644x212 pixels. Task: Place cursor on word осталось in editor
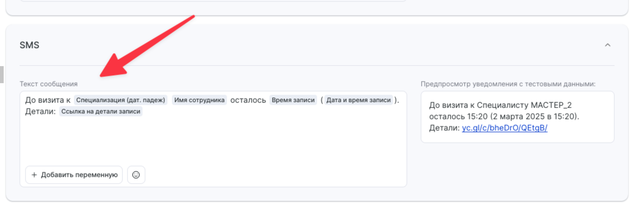tap(248, 100)
